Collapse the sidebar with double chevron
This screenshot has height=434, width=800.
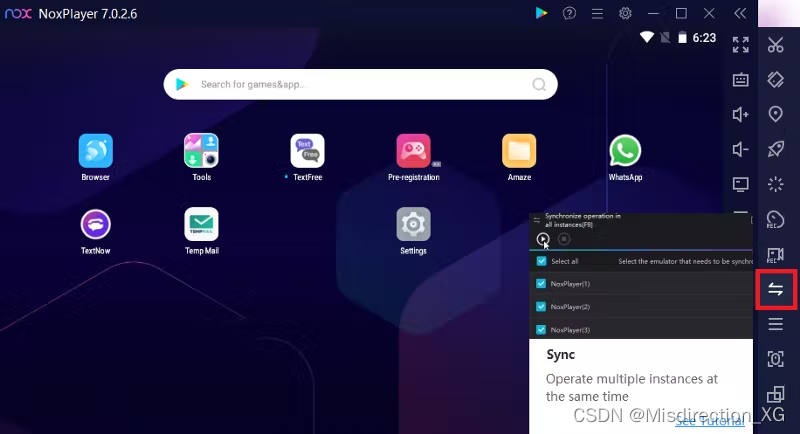[740, 13]
